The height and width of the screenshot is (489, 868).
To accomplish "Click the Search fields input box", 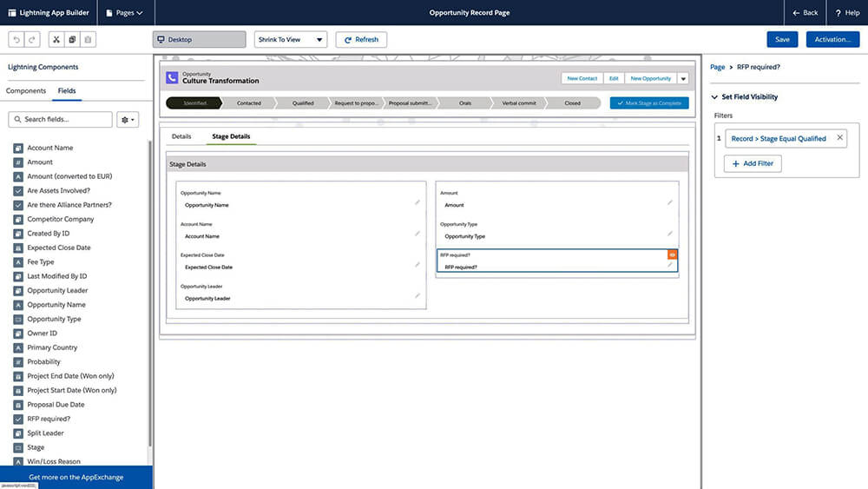I will (x=61, y=119).
